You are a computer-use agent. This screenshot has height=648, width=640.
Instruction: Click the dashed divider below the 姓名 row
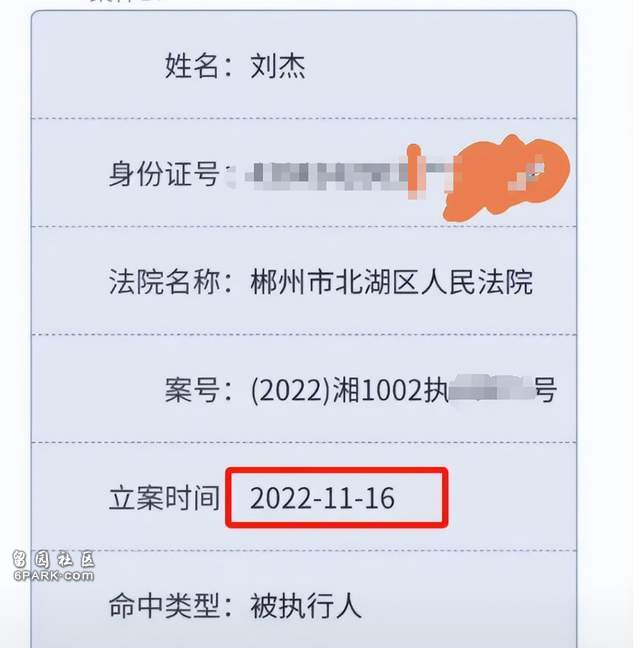pyautogui.click(x=304, y=119)
